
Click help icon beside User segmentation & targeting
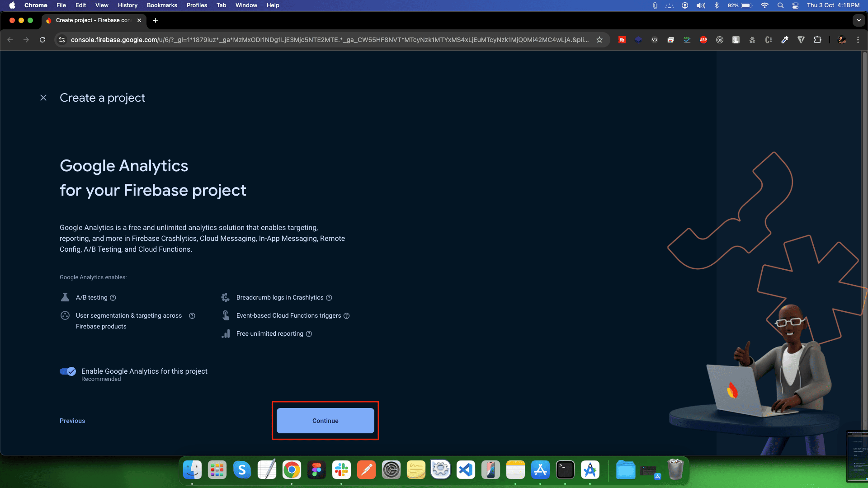point(192,316)
